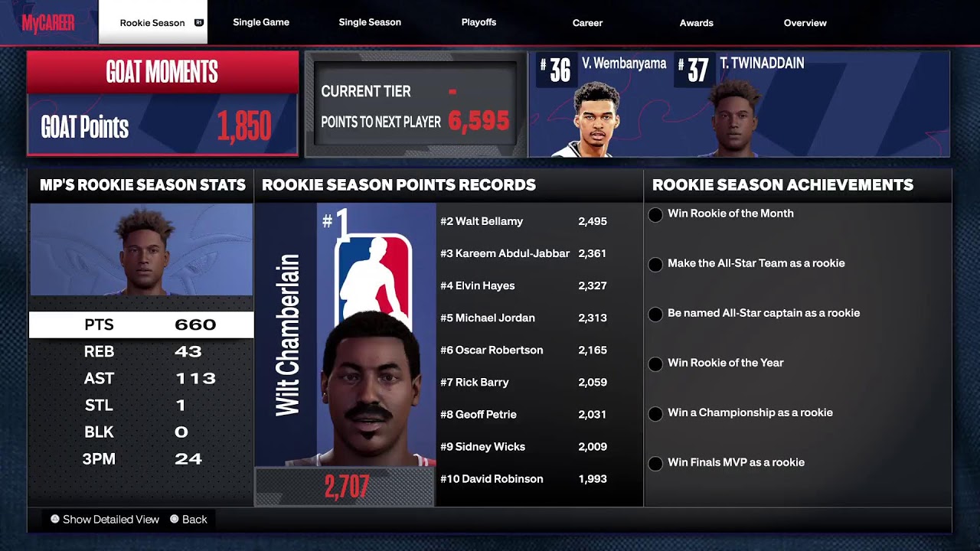Click the Rookie Season Points Records heading
This screenshot has height=551, width=980.
point(399,184)
